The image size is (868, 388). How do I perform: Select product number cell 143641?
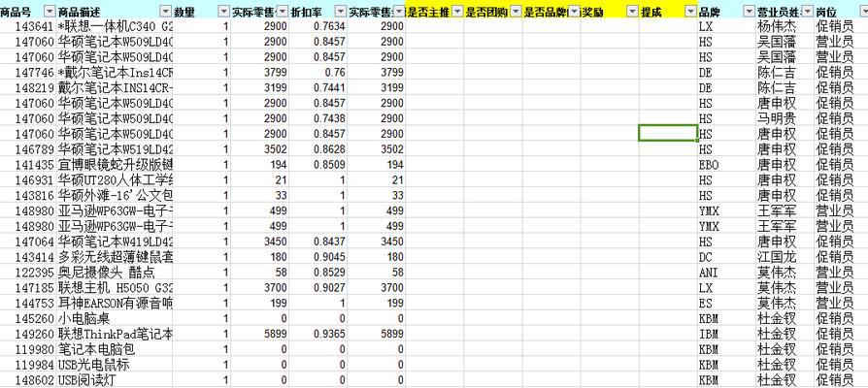(x=28, y=26)
